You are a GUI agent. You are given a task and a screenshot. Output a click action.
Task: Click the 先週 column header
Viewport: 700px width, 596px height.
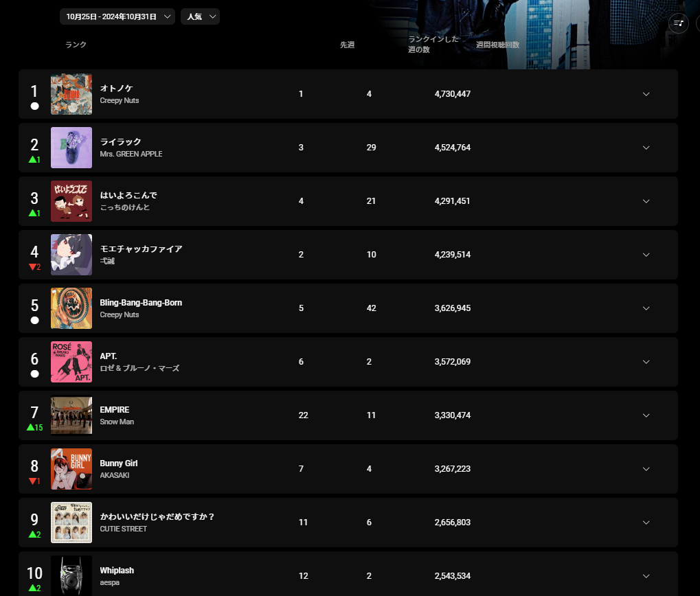(x=348, y=45)
